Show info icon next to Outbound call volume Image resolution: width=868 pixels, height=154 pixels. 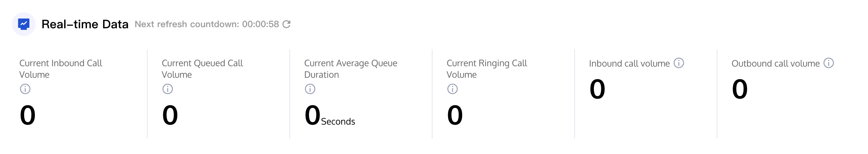click(x=829, y=63)
